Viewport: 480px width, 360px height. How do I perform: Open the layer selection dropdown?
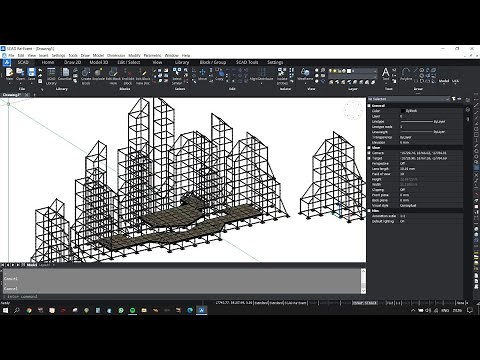pyautogui.click(x=353, y=71)
